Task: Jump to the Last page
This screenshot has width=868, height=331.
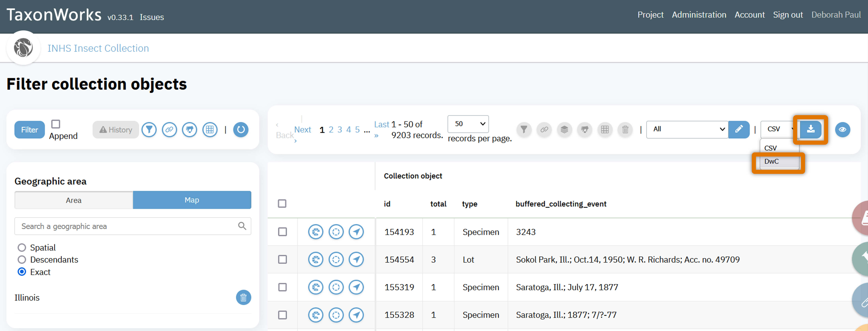Action: click(x=382, y=124)
